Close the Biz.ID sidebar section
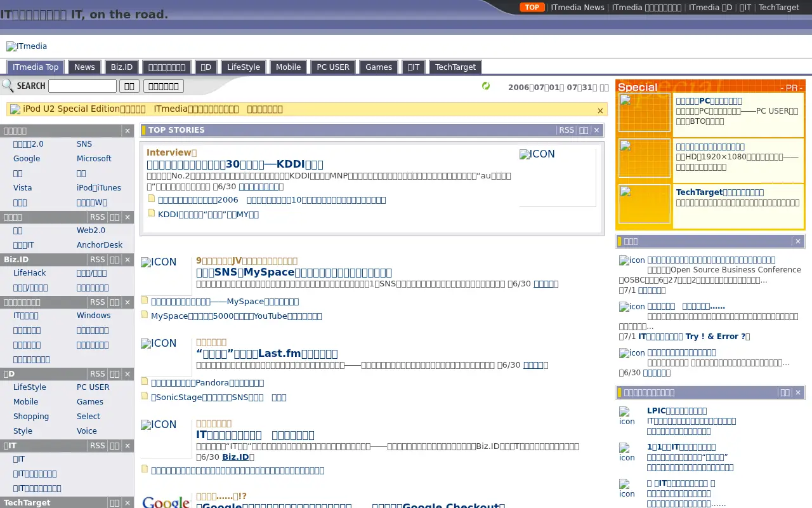This screenshot has width=812, height=508. [x=128, y=260]
